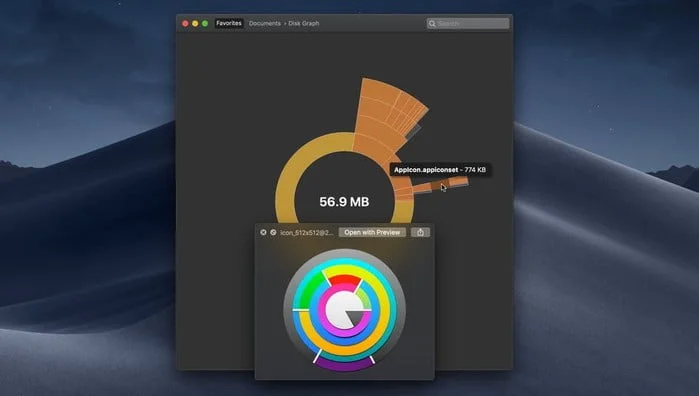Click the icon_512x512@2... file name
This screenshot has width=699, height=396.
pos(307,232)
